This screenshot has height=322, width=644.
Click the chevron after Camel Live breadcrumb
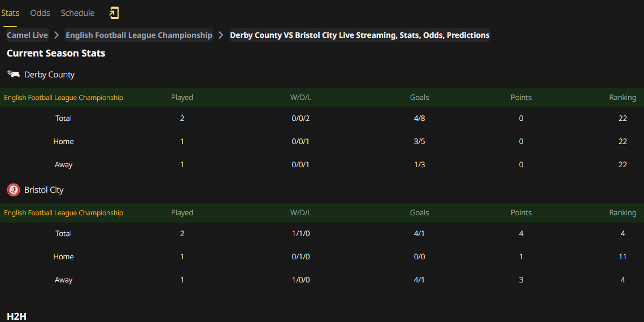tap(56, 36)
